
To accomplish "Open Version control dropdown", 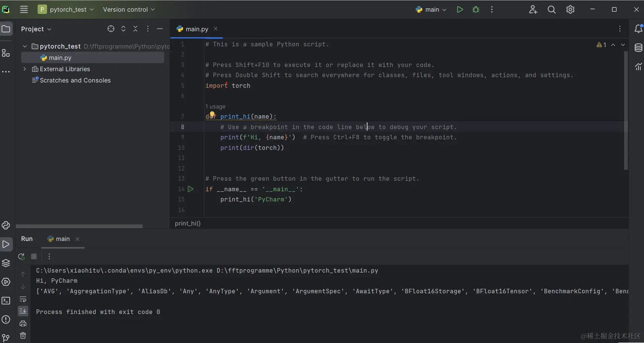I will coord(129,9).
